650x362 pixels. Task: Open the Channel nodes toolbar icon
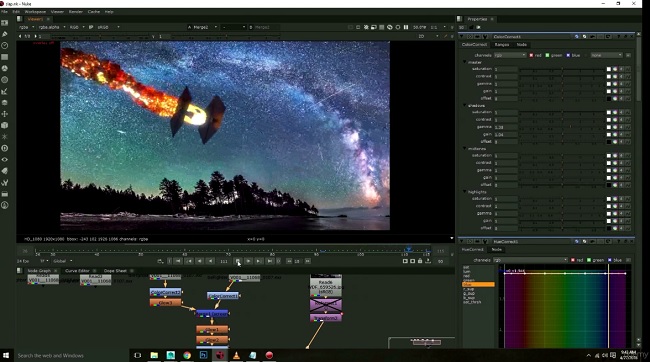tap(5, 57)
